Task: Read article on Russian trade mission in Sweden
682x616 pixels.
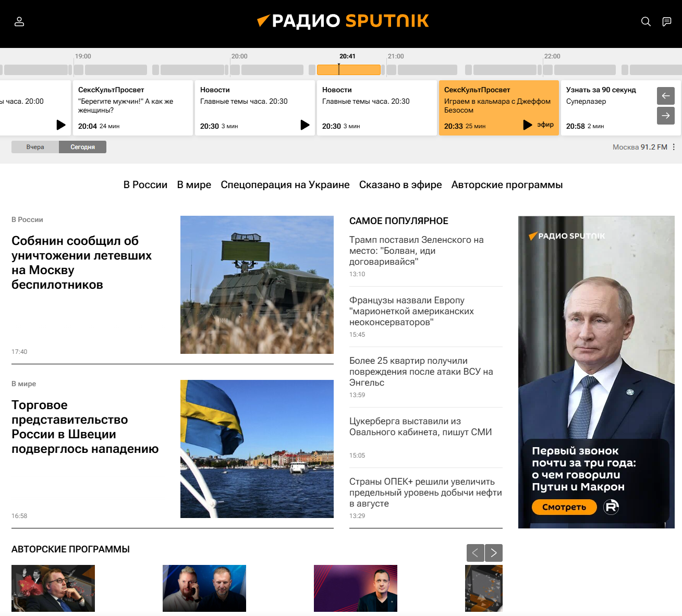Action: 85,427
